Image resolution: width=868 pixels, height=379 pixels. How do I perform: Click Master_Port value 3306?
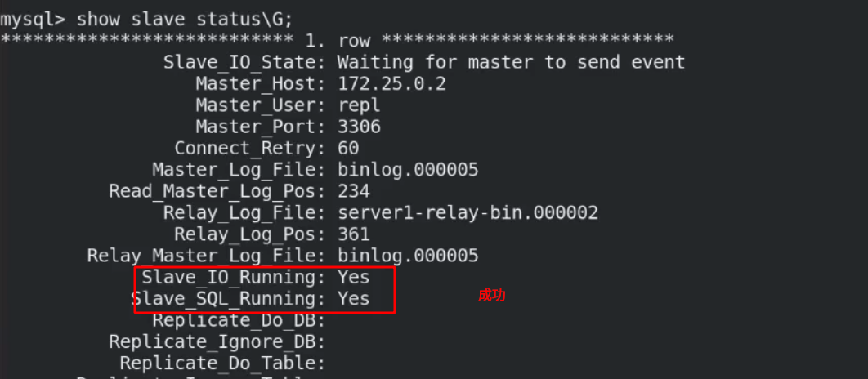(359, 127)
